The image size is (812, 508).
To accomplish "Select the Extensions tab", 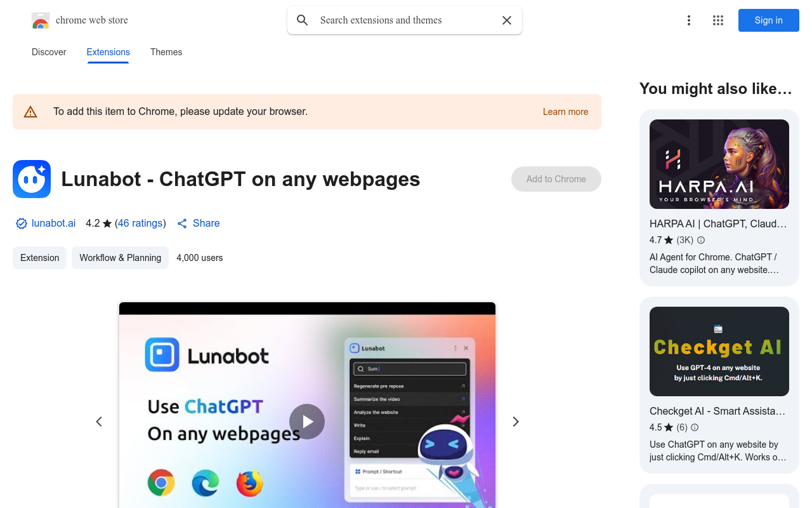I will pos(108,52).
